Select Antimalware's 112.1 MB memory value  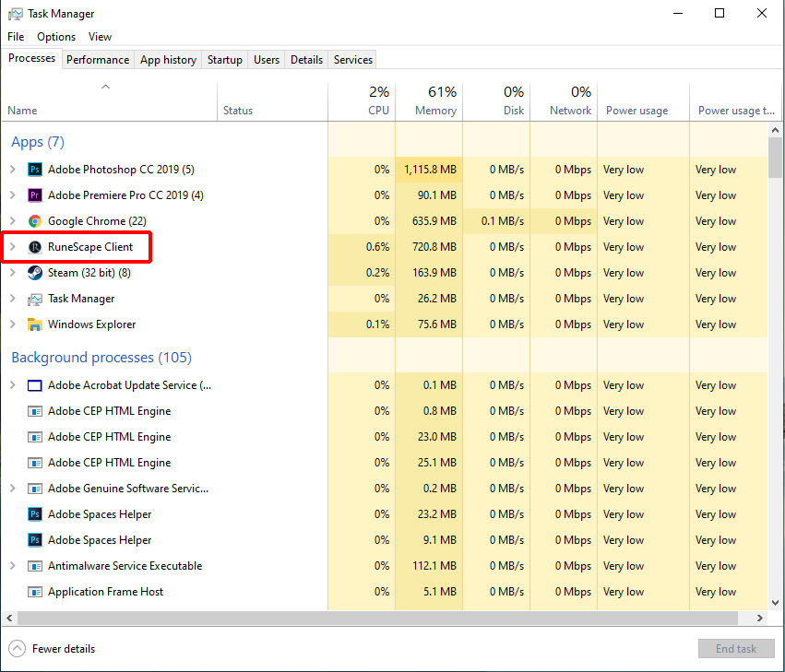tap(429, 566)
